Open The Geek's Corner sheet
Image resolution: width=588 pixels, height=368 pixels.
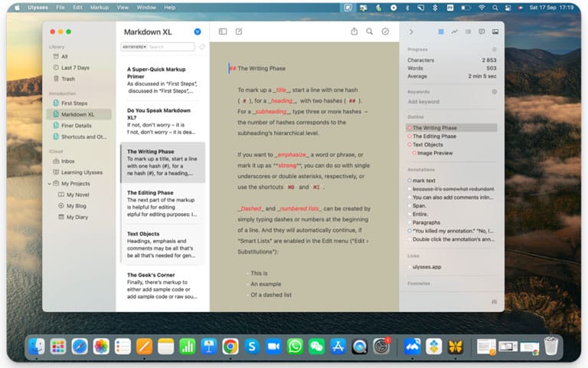point(163,286)
